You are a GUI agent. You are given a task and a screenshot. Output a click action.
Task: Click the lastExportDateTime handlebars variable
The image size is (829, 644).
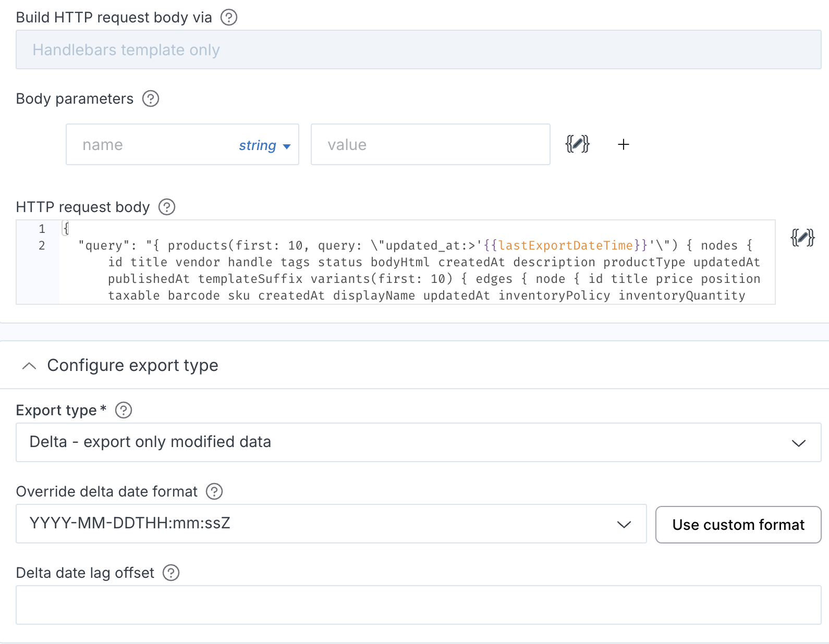click(566, 245)
